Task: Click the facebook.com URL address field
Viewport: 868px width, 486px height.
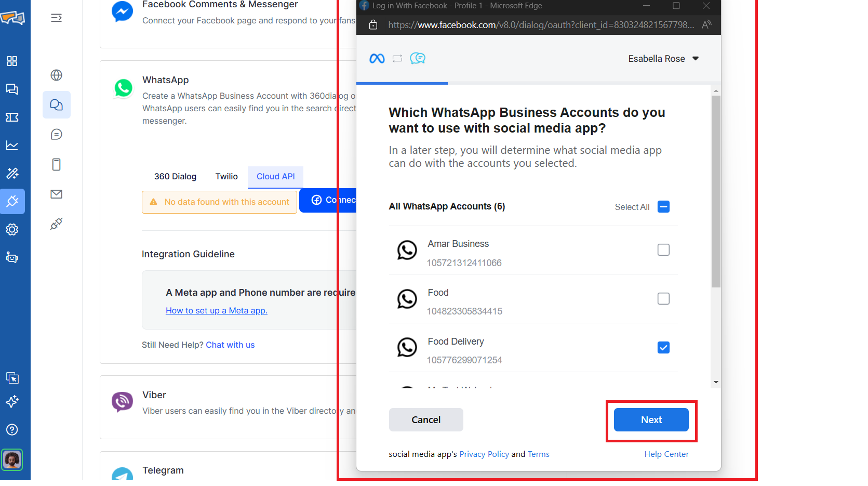Action: click(541, 25)
